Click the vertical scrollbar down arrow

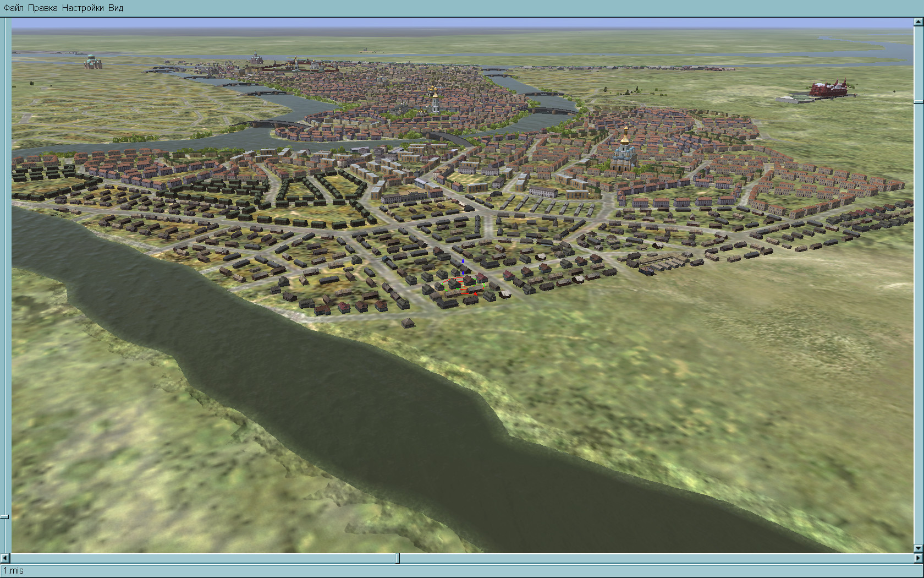[x=918, y=548]
